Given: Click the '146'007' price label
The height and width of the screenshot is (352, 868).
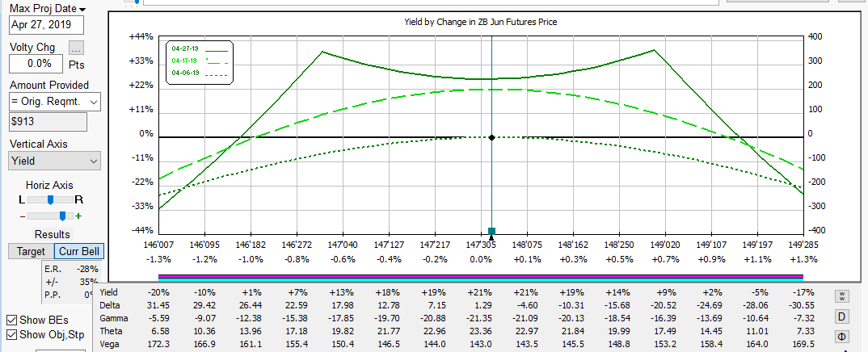Looking at the screenshot, I should 158,244.
